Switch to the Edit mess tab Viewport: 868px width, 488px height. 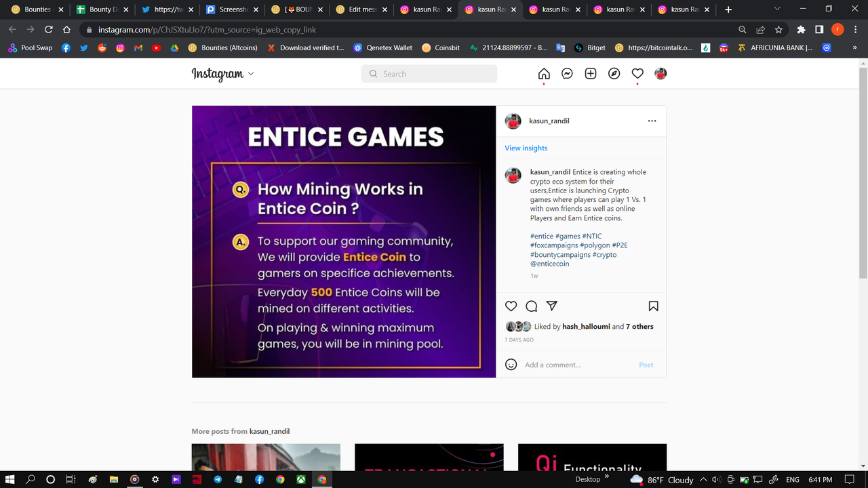coord(359,9)
